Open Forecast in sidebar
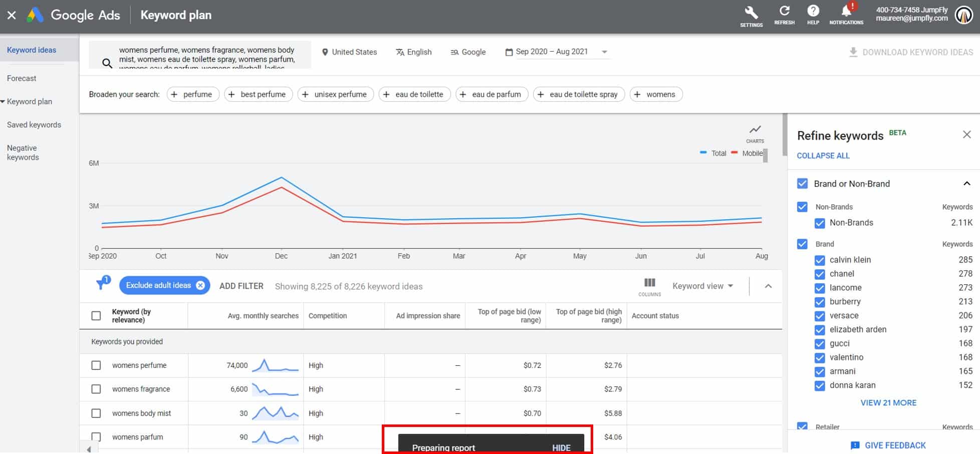 point(22,79)
